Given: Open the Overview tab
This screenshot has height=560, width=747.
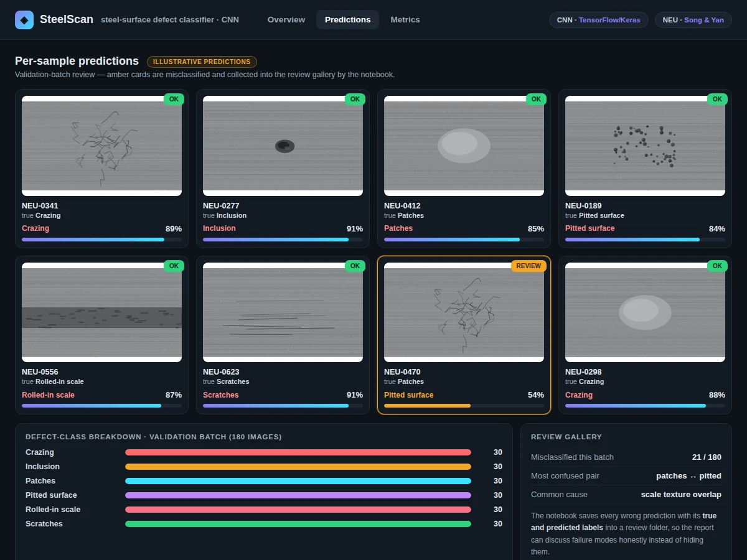Looking at the screenshot, I should (x=286, y=20).
